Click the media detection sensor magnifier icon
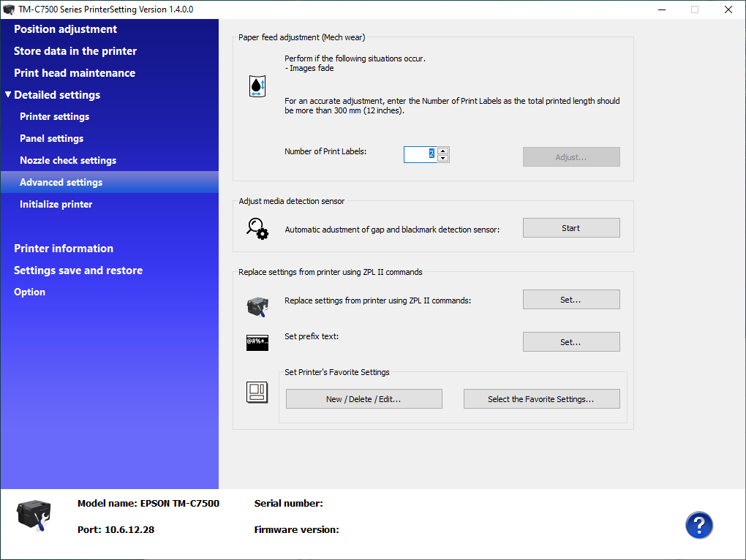 point(257,229)
